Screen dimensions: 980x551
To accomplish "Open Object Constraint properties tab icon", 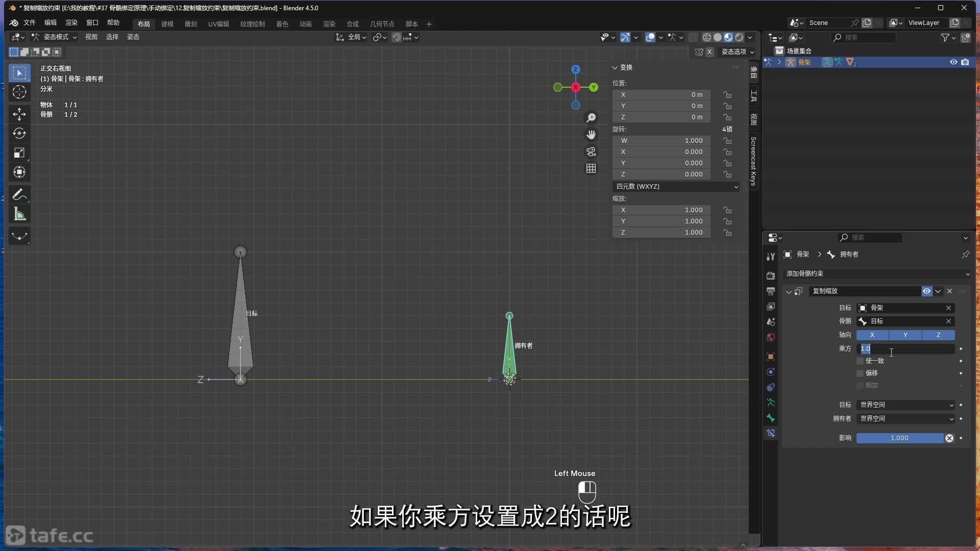I will pyautogui.click(x=771, y=387).
